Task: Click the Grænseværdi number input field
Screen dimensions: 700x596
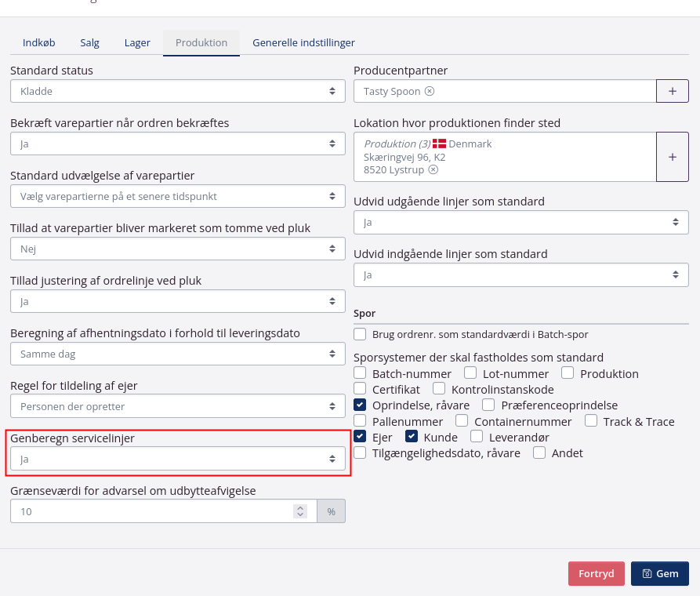Action: [149, 511]
